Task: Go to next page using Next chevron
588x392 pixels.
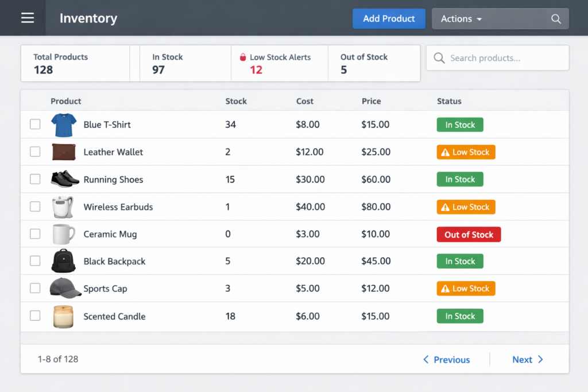Action: tap(540, 360)
